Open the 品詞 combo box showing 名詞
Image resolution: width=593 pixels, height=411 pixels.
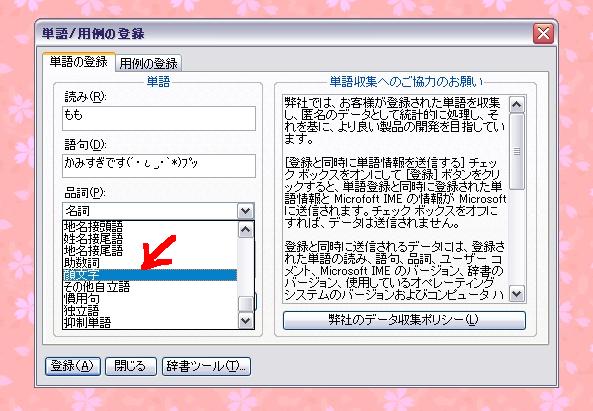(x=158, y=211)
